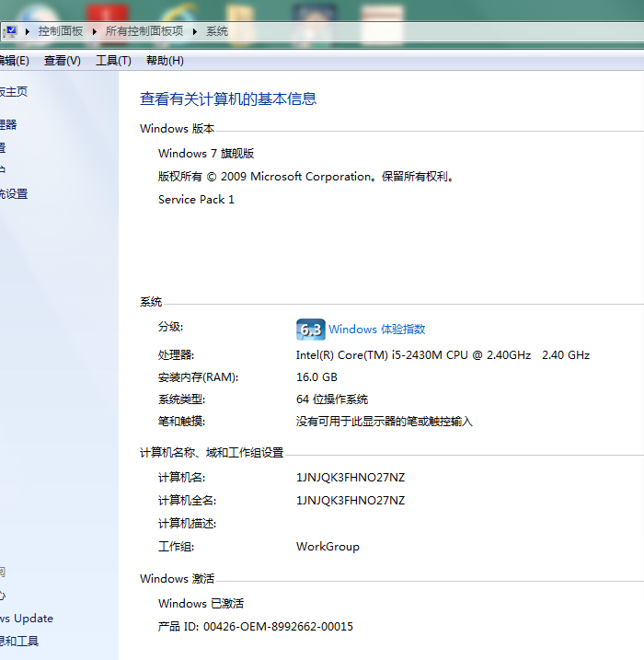Viewport: 644px width, 660px height.
Task: Go to 所有控制面板项 breadcrumb
Action: click(x=144, y=31)
